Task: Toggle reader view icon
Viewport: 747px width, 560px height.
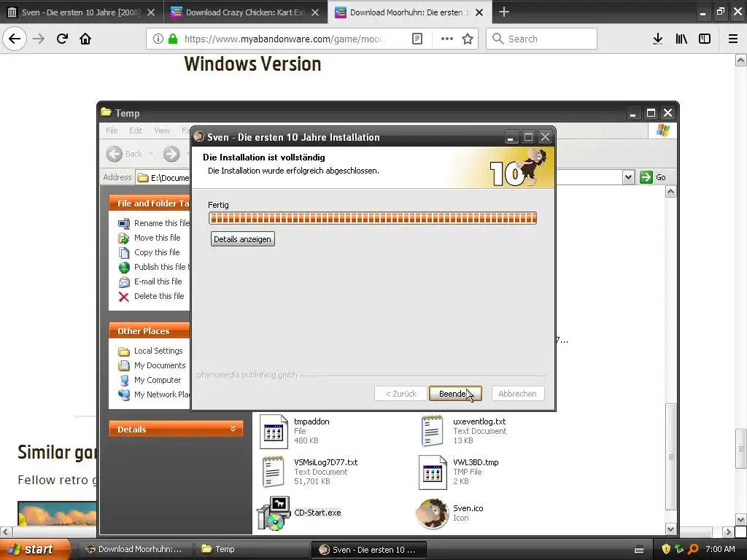Action: coord(417,39)
